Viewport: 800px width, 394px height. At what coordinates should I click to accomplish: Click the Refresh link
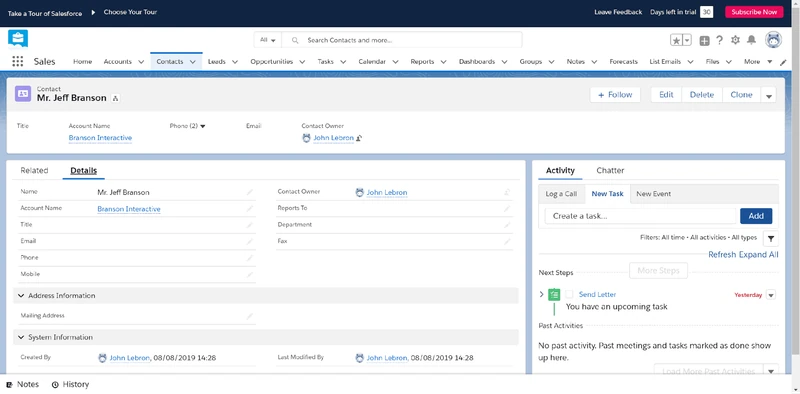(x=722, y=255)
